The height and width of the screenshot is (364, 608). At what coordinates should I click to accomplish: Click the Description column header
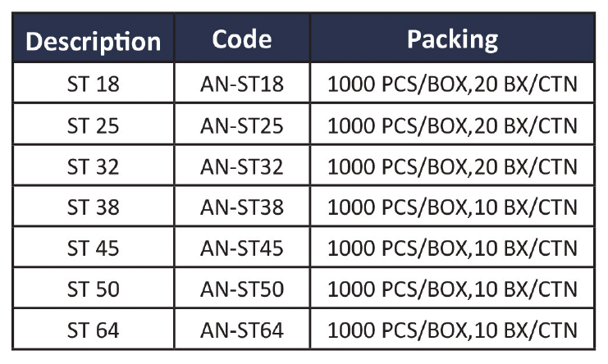pyautogui.click(x=93, y=41)
